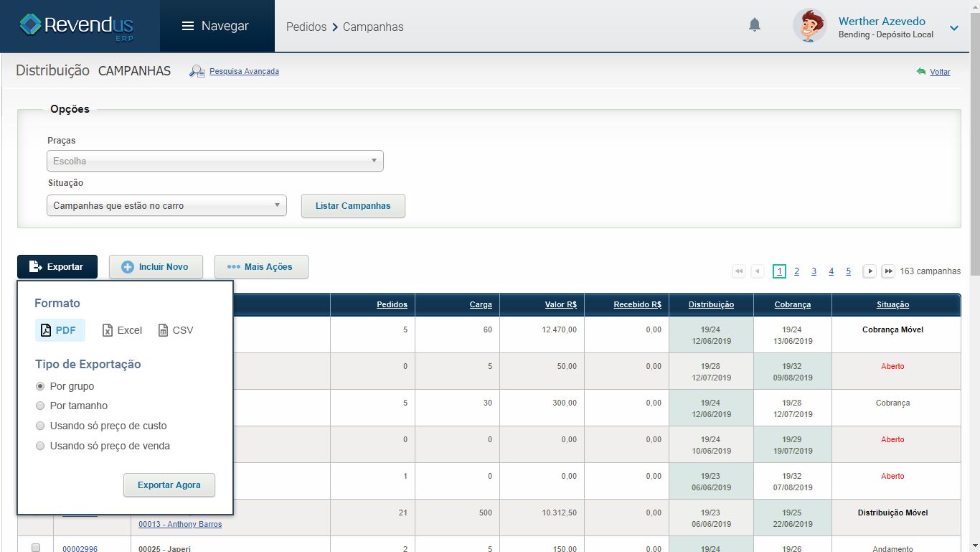This screenshot has width=980, height=552.
Task: Select CSV export format
Action: point(176,330)
